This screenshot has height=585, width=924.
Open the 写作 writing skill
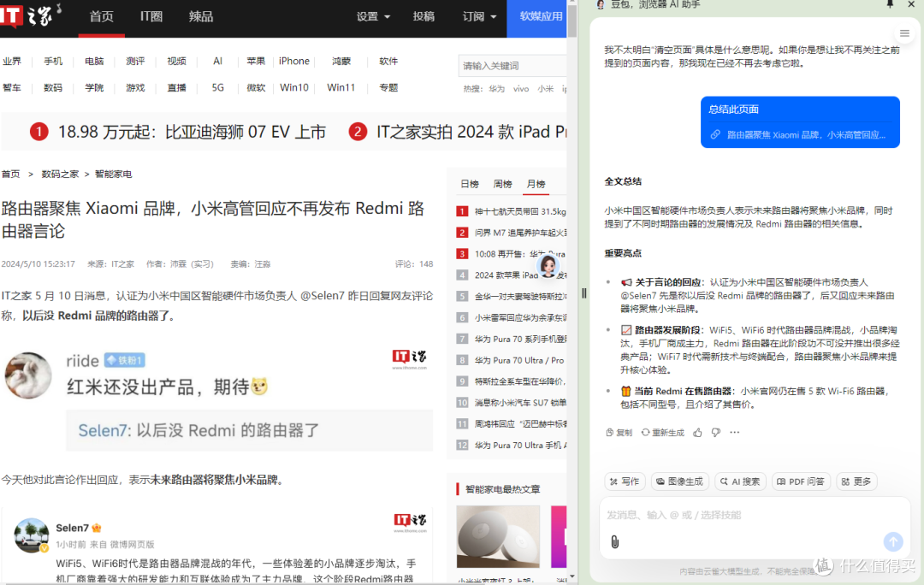point(625,482)
